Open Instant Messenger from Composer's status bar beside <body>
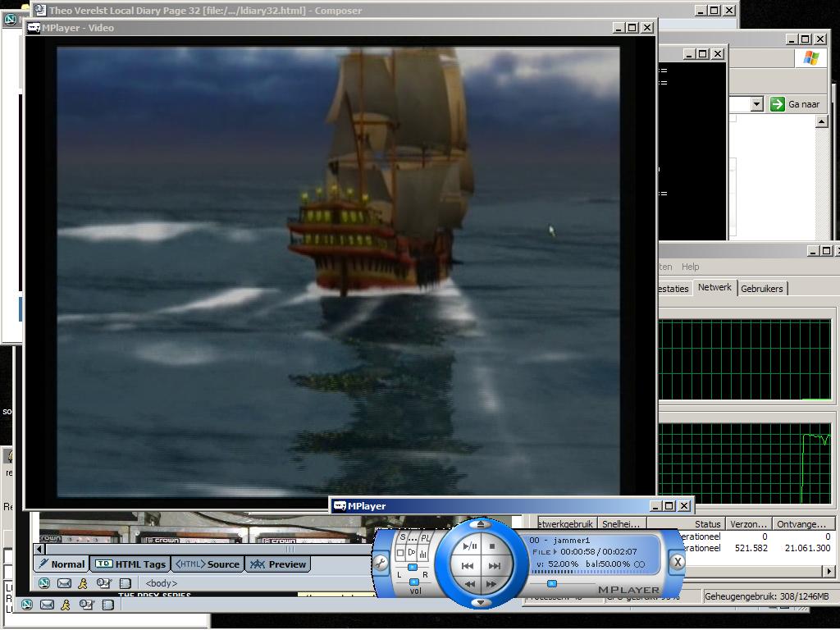Screen dimensions: 840x630 click(x=83, y=583)
